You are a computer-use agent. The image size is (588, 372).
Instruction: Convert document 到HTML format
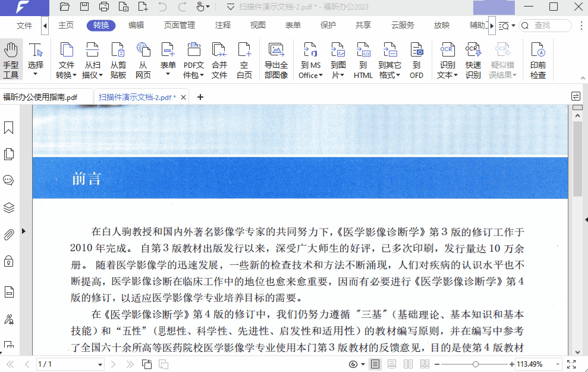(x=362, y=59)
